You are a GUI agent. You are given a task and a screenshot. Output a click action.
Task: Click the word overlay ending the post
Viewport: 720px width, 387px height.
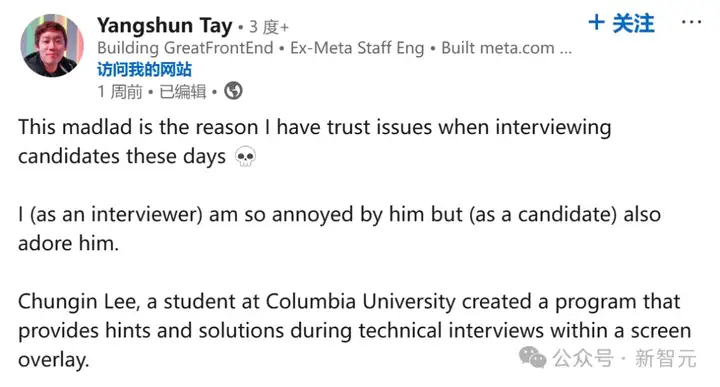(53, 360)
